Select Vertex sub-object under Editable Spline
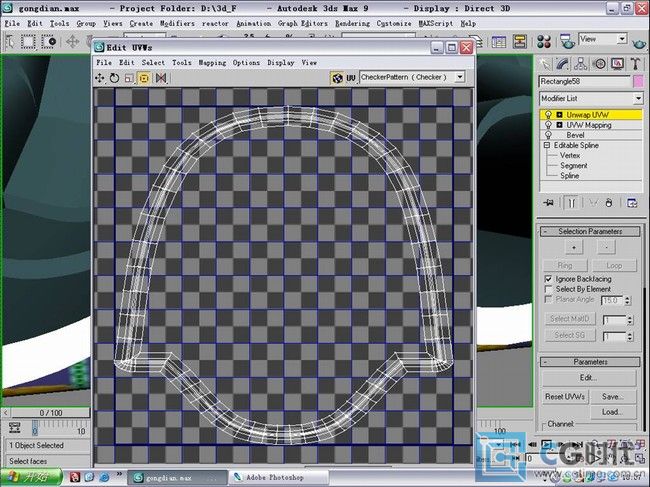The width and height of the screenshot is (650, 487). pyautogui.click(x=570, y=155)
